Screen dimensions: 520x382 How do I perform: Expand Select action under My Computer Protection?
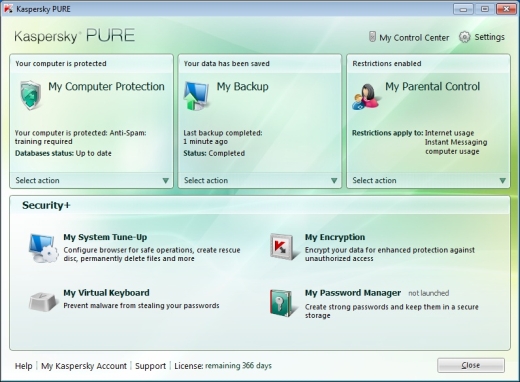[92, 180]
